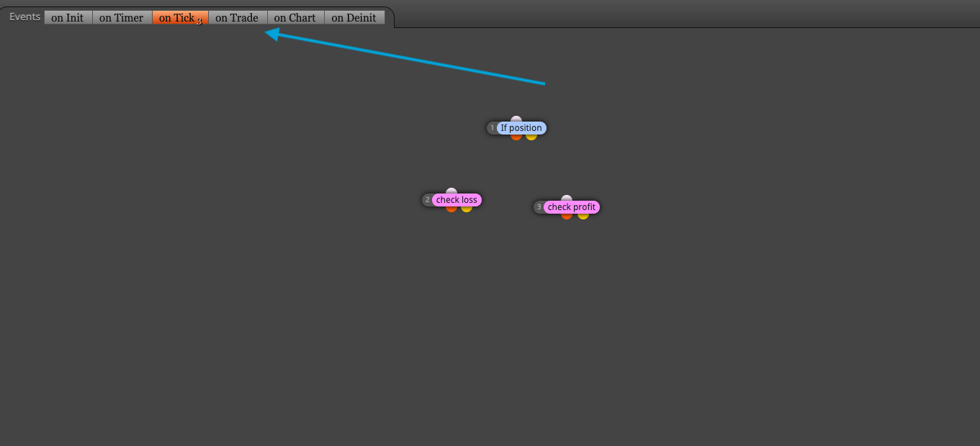Click orange output connector of If position
The image size is (980, 446).
pyautogui.click(x=516, y=137)
